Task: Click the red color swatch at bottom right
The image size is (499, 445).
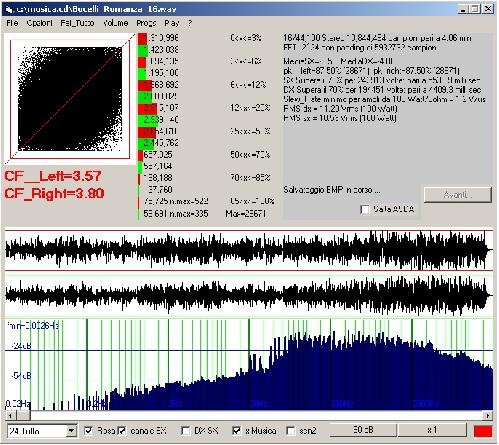Action: pos(483,431)
